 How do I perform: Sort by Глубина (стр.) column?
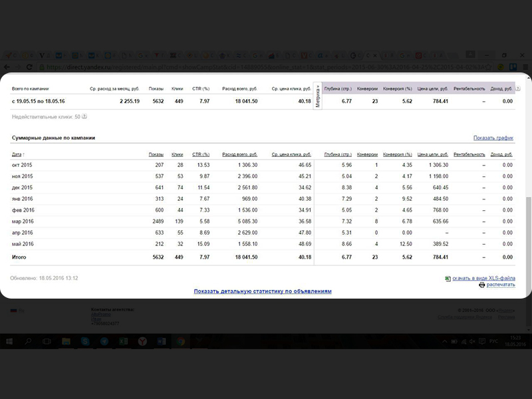338,154
